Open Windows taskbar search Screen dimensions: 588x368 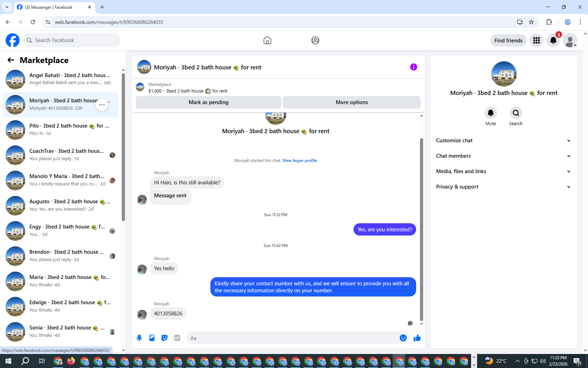(25, 361)
